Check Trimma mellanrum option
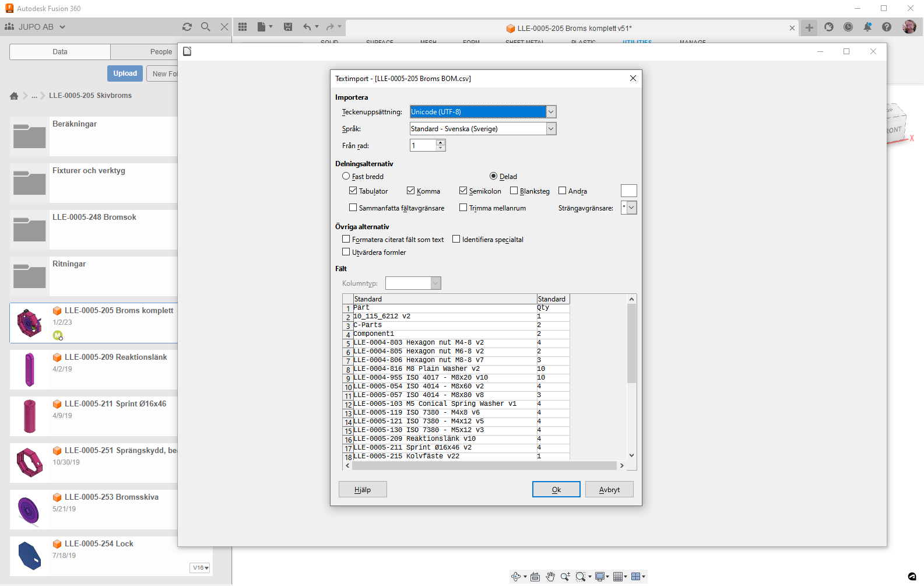The width and height of the screenshot is (924, 586). (463, 208)
